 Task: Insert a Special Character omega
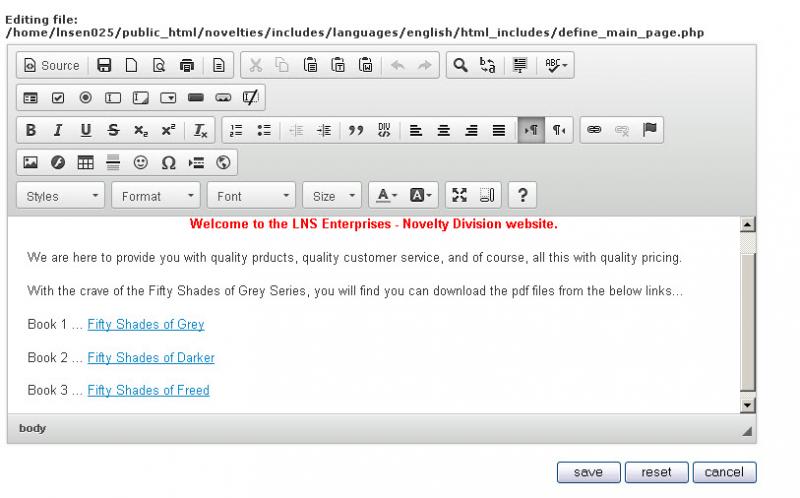[168, 162]
